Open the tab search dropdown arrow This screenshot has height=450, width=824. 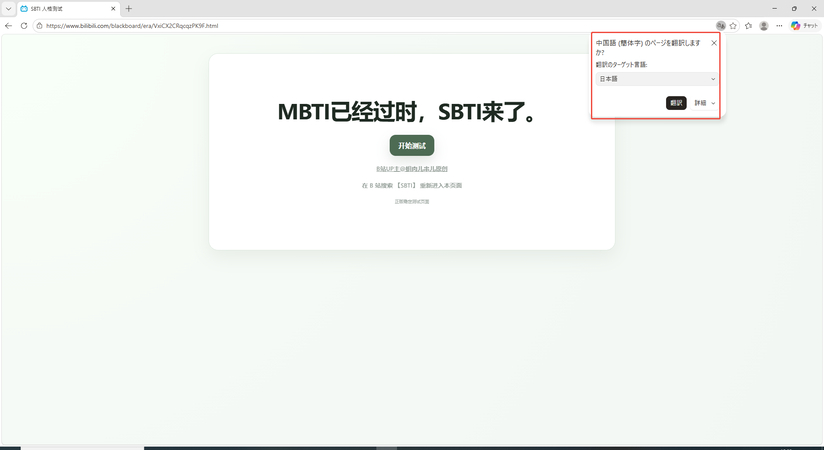pos(8,8)
